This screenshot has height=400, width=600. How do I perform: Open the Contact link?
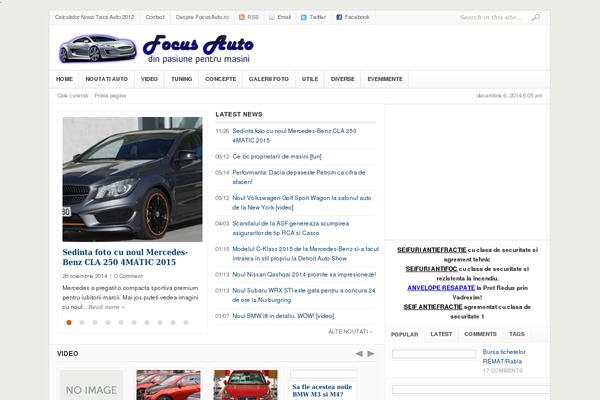pyautogui.click(x=155, y=17)
